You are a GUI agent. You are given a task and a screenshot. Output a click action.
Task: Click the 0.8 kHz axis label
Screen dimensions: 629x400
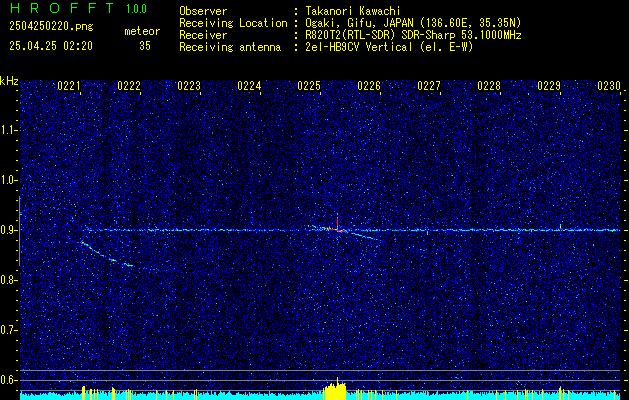tap(9, 280)
